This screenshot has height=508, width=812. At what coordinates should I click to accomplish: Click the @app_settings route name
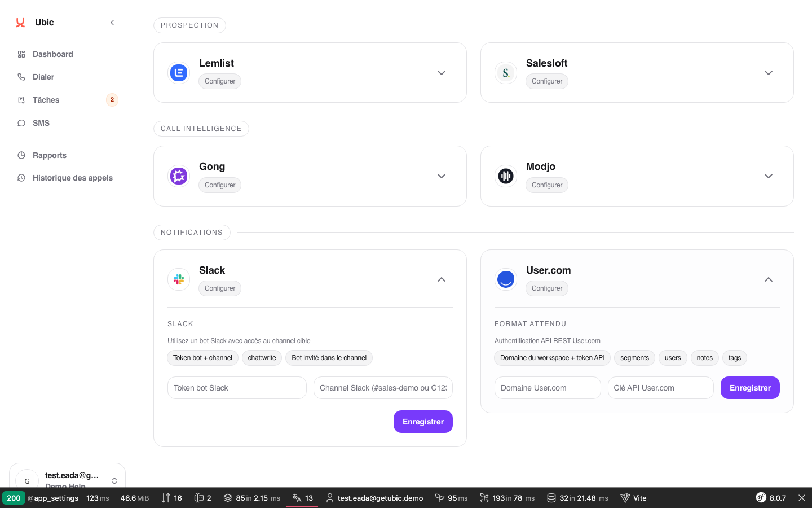[x=53, y=498]
